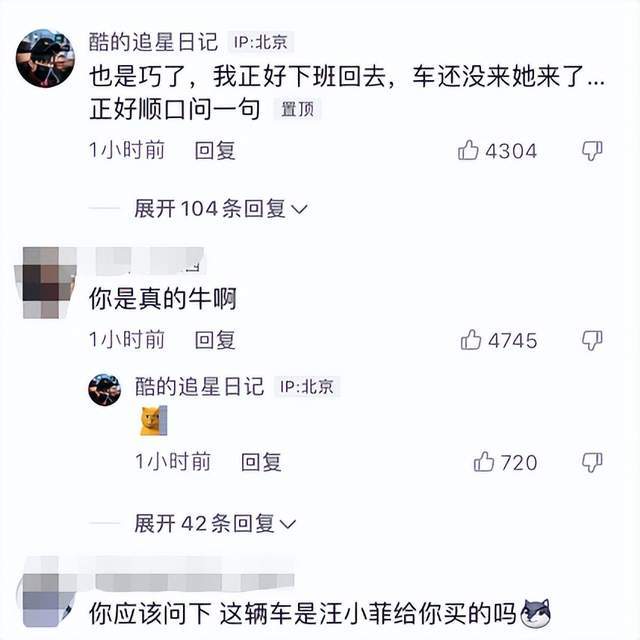Open username 酷的追星日记 on top comment

tap(153, 42)
